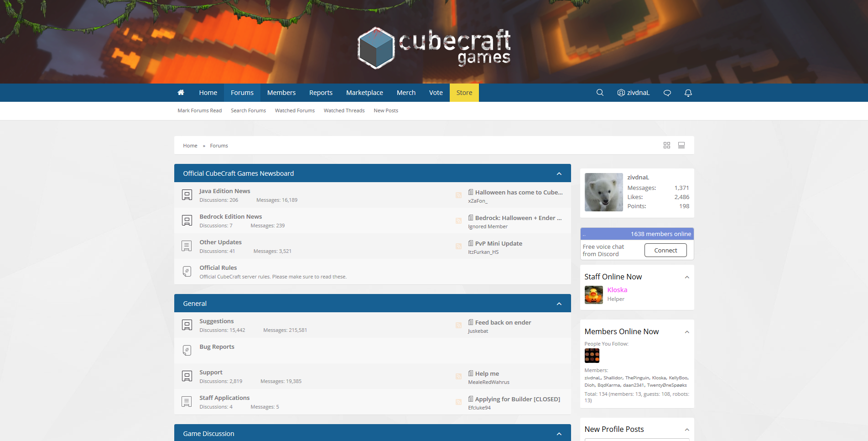Open the yellow Store tab
868x441 pixels.
pos(464,93)
